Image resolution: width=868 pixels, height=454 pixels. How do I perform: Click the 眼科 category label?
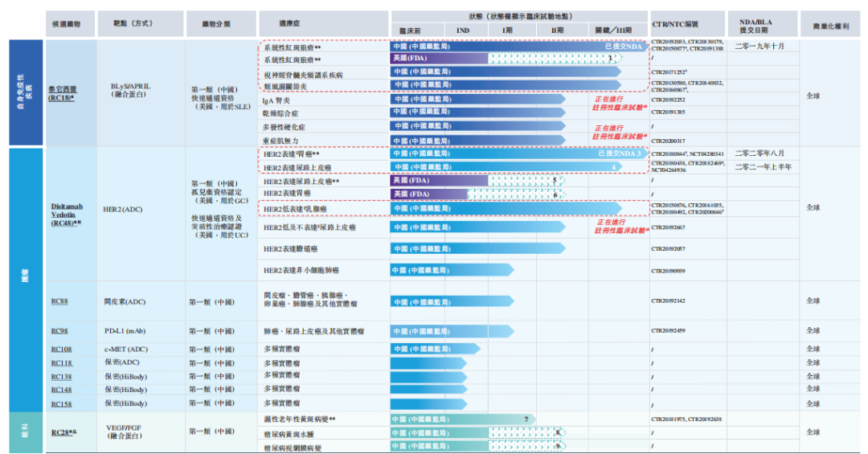[26, 433]
